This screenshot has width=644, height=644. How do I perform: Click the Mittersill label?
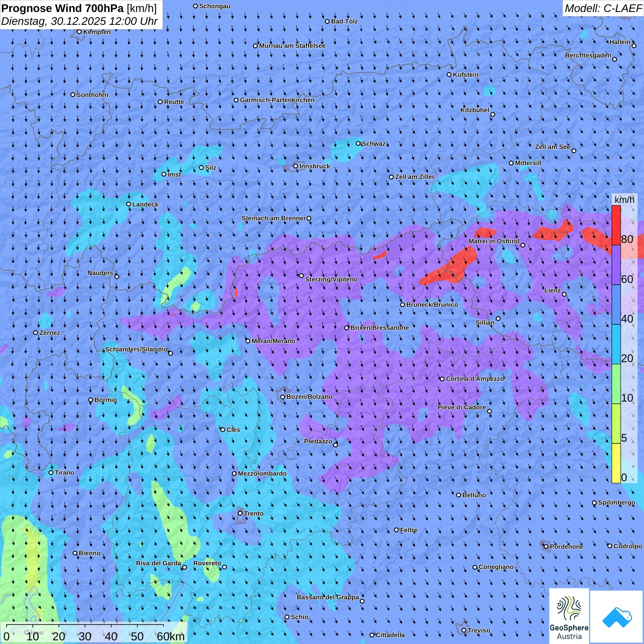click(528, 163)
